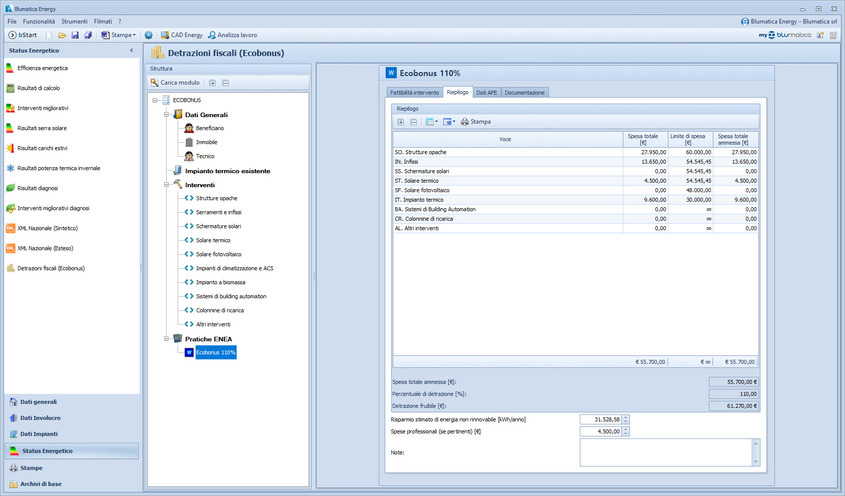Open the column layout dropdown in Riepilogo
Image resolution: width=845 pixels, height=496 pixels.
tap(432, 122)
